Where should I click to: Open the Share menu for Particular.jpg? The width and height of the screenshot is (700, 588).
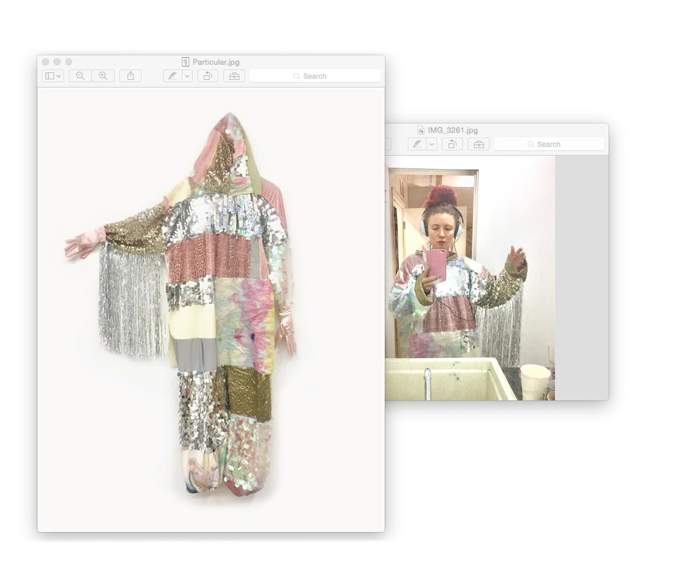131,76
